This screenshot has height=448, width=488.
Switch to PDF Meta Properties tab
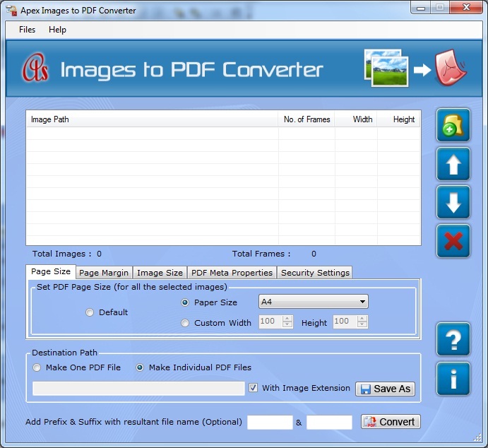(x=232, y=273)
